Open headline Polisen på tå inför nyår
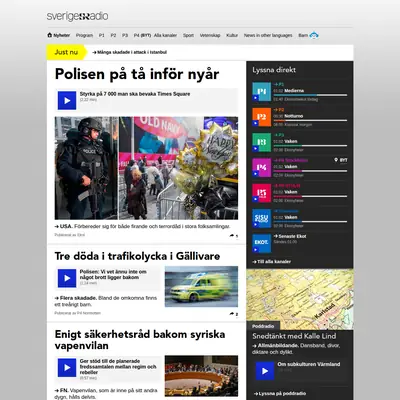Image resolution: width=400 pixels, height=400 pixels. (x=137, y=74)
